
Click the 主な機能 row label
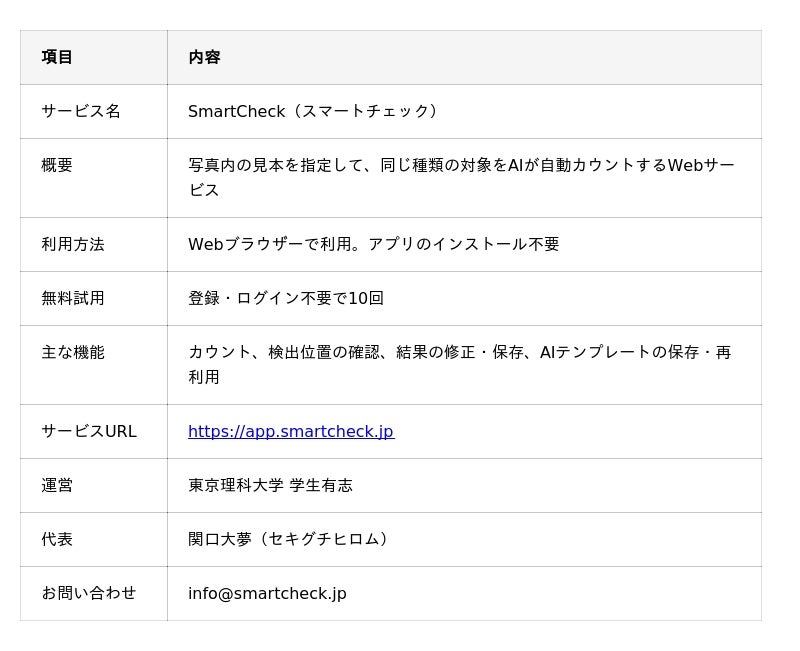point(73,352)
